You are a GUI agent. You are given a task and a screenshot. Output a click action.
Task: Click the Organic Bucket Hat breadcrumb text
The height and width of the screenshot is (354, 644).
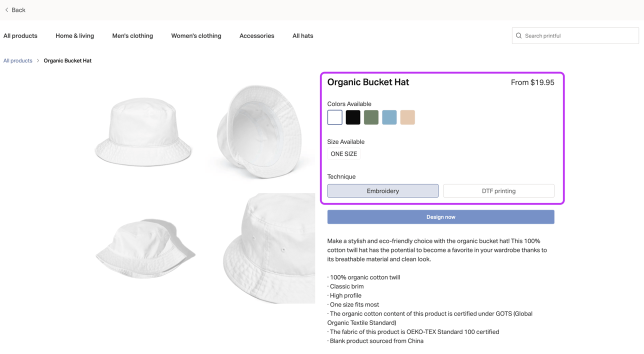tap(67, 60)
